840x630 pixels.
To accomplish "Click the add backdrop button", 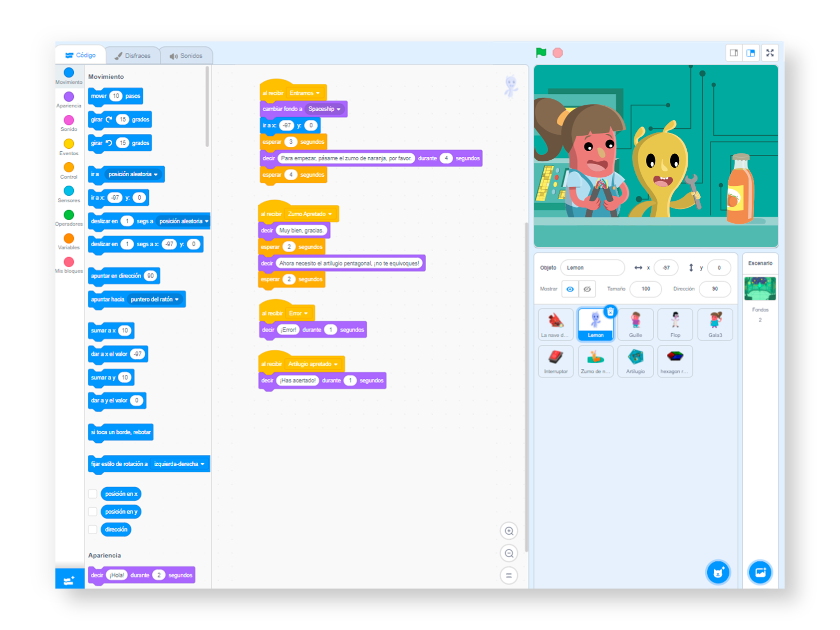I will (x=760, y=572).
